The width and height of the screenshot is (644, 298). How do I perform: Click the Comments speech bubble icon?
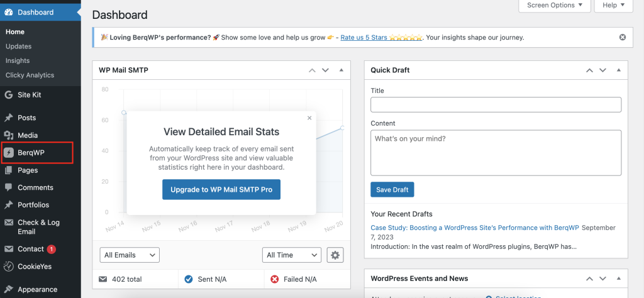9,187
